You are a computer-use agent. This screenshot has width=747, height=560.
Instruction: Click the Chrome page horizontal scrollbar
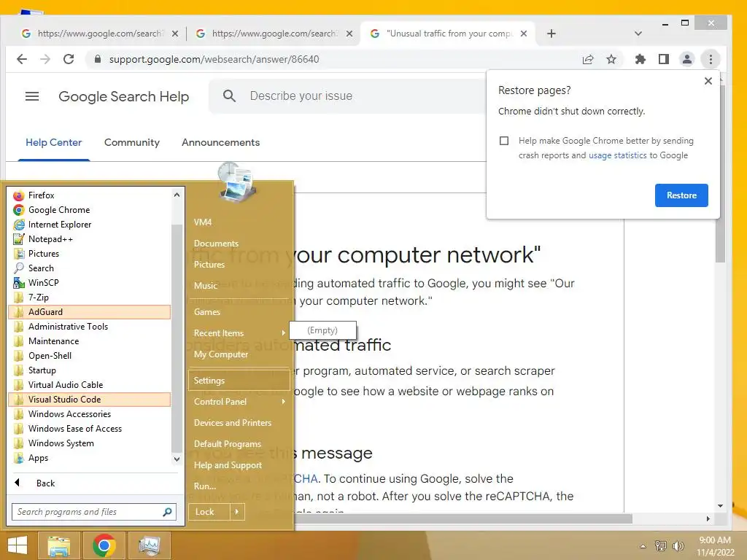click(x=462, y=518)
